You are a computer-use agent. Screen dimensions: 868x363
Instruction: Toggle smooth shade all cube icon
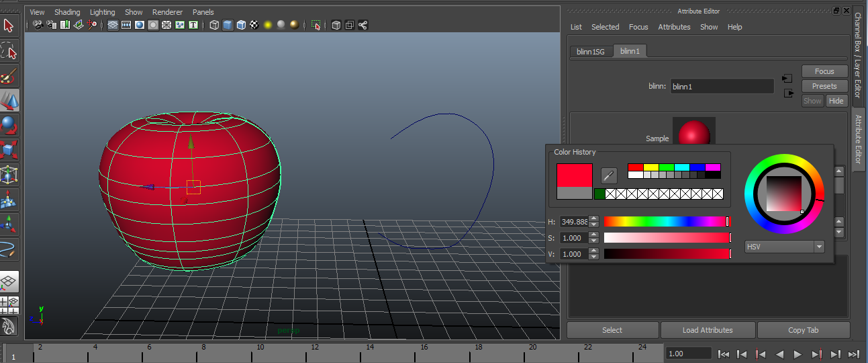click(228, 25)
